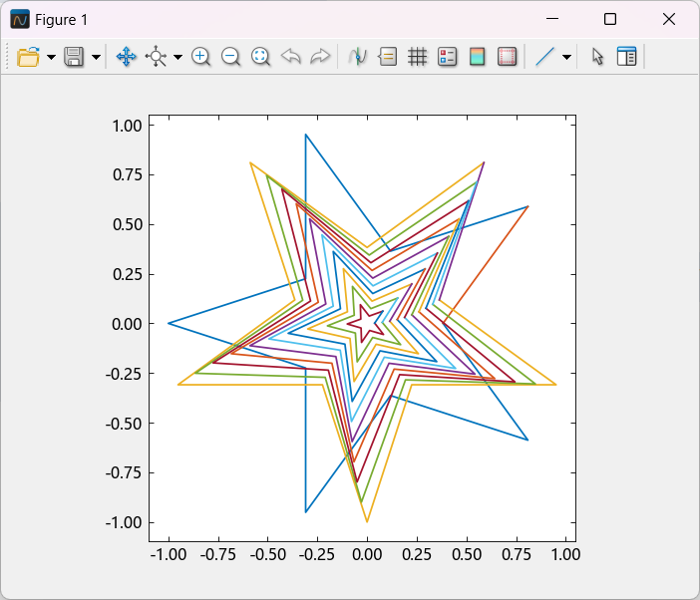Activate the edit plot arrow pointer

[x=597, y=57]
